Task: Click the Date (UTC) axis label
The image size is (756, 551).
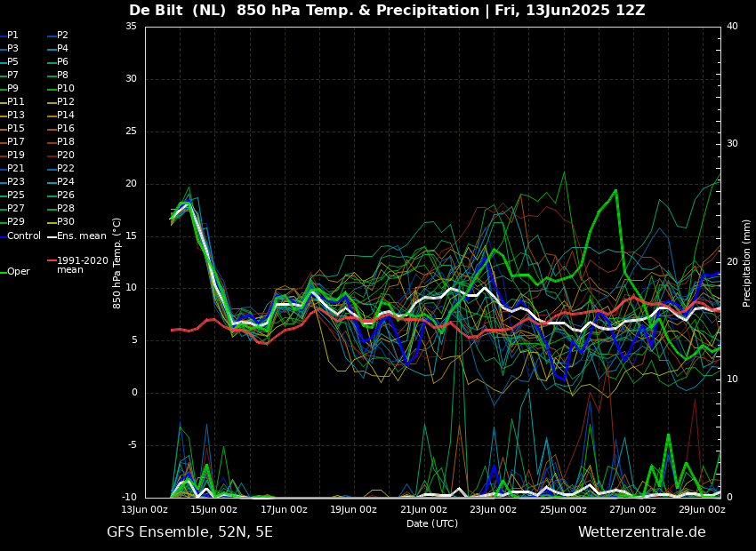Action: [432, 523]
